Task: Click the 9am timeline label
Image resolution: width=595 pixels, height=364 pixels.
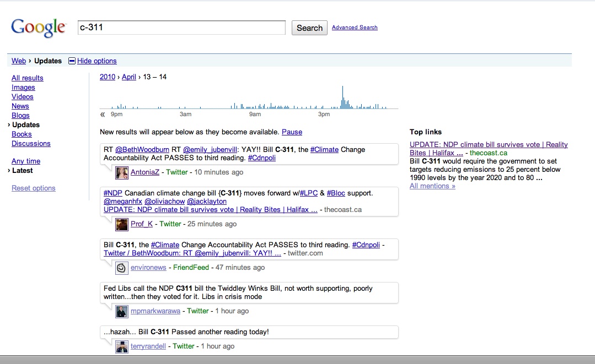Action: pos(255,114)
